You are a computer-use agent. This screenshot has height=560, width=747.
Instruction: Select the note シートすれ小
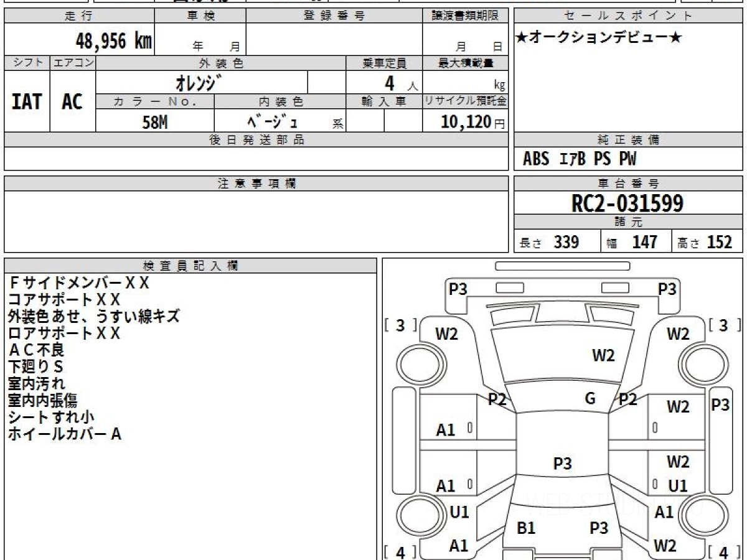coord(51,417)
